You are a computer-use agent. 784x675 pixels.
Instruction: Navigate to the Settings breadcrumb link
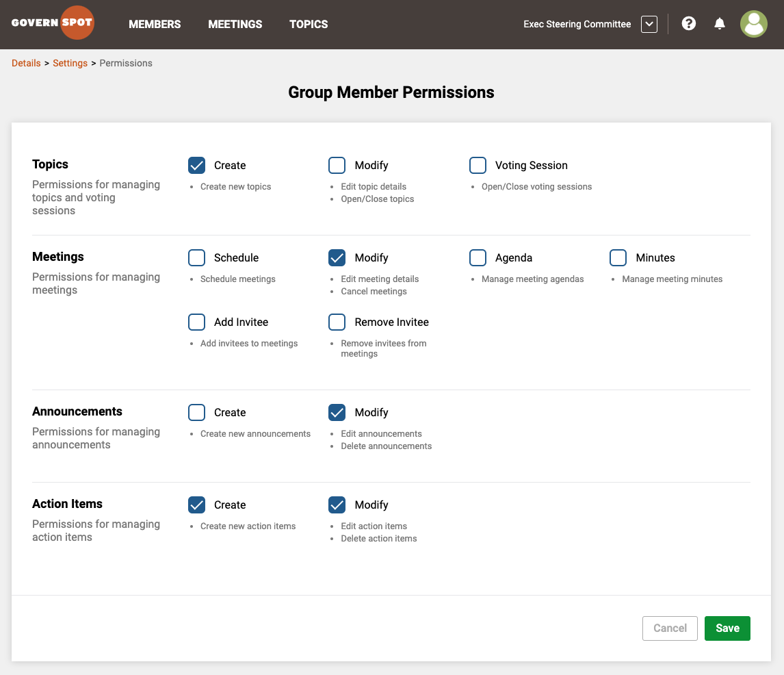pos(70,63)
